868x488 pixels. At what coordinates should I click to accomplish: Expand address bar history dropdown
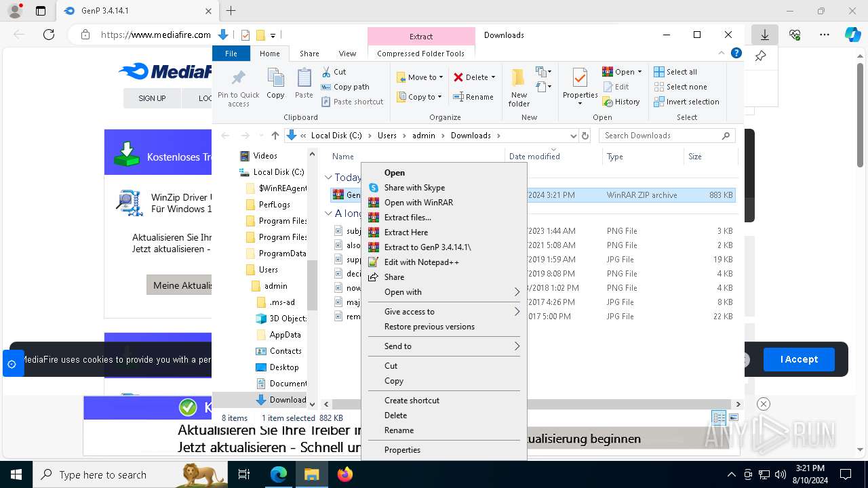[573, 136]
